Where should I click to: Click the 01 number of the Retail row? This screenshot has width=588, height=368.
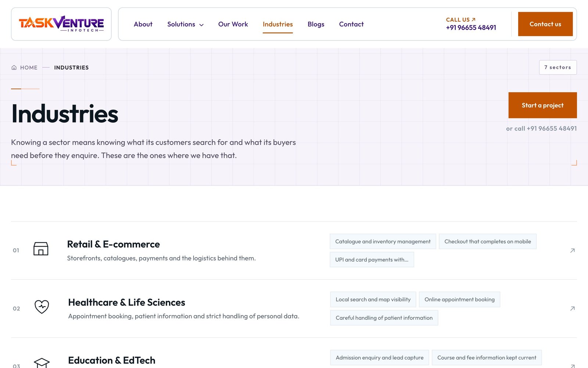point(16,250)
